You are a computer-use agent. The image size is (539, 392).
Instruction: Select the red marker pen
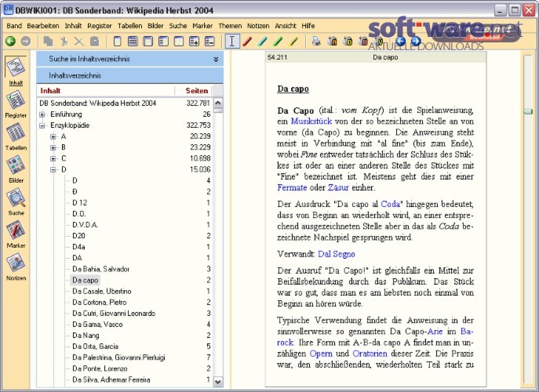tap(247, 42)
